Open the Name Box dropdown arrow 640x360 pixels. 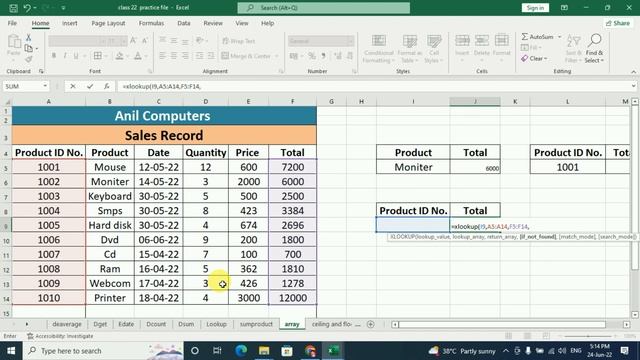click(x=45, y=86)
